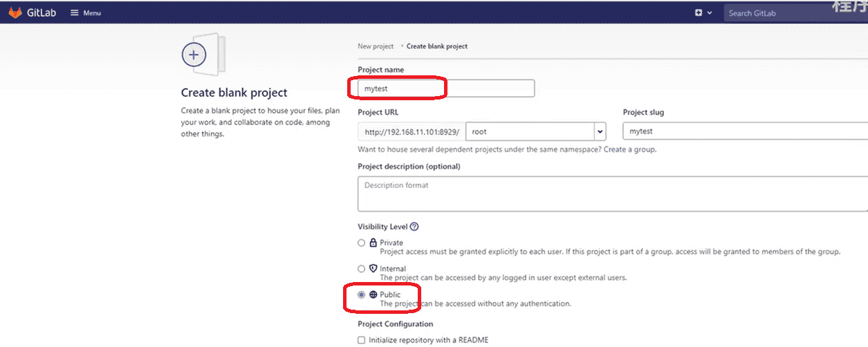Open the Create a group link

(x=629, y=149)
